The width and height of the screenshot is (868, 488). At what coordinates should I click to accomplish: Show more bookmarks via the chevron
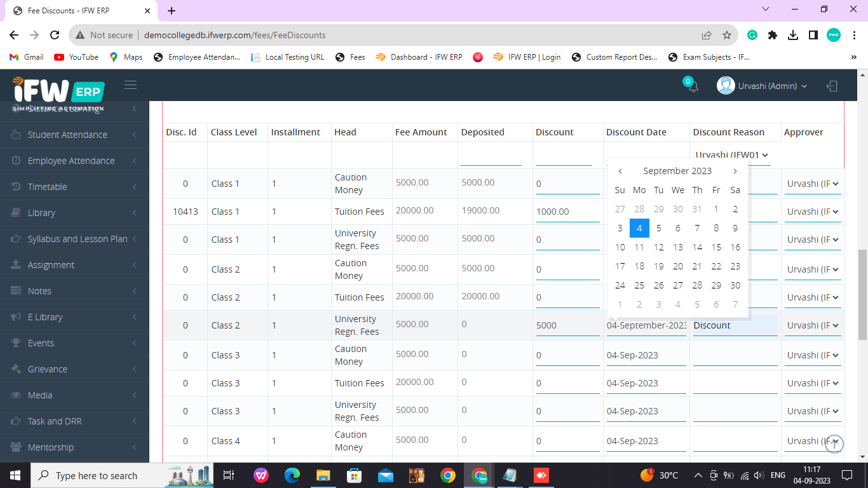(x=853, y=57)
